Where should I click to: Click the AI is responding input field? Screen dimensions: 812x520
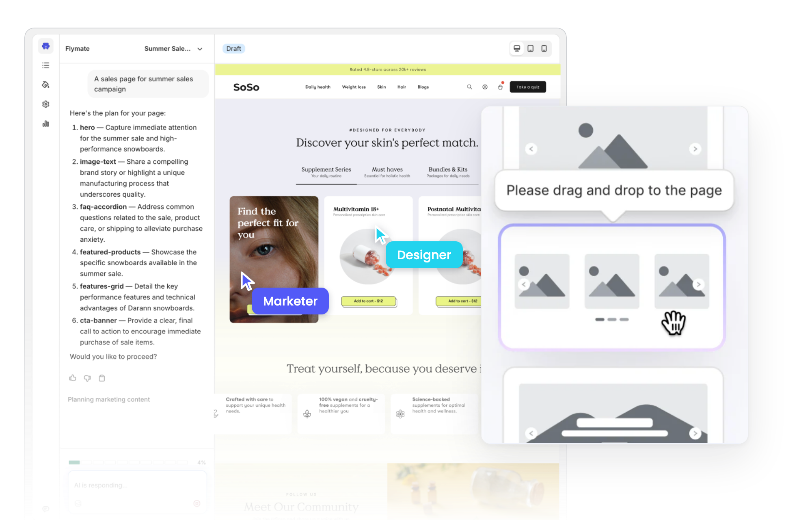pyautogui.click(x=137, y=492)
